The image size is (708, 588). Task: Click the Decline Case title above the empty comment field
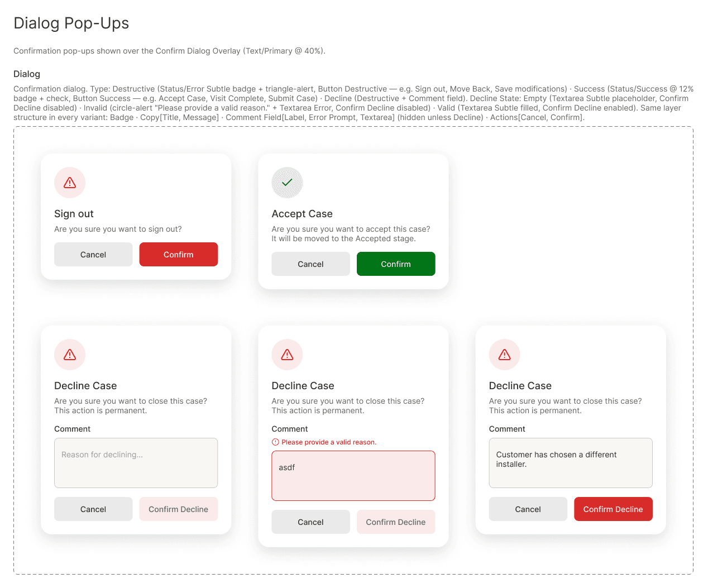click(x=85, y=386)
